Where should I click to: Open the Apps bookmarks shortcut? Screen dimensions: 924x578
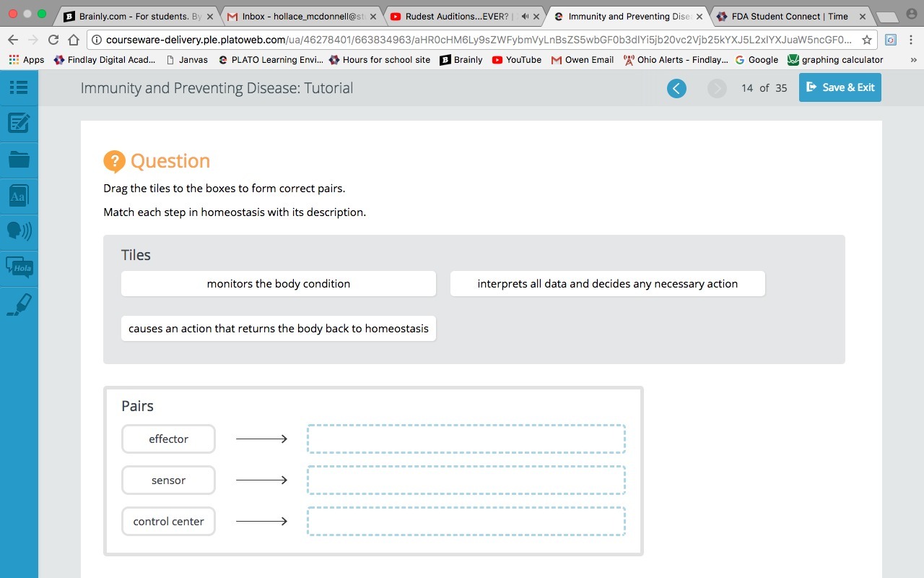(x=27, y=60)
